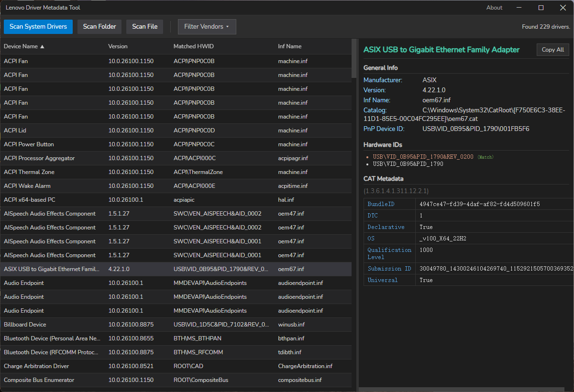Click ASIX adapter title in details panel
Screen dimensions: 574x392
coord(442,50)
